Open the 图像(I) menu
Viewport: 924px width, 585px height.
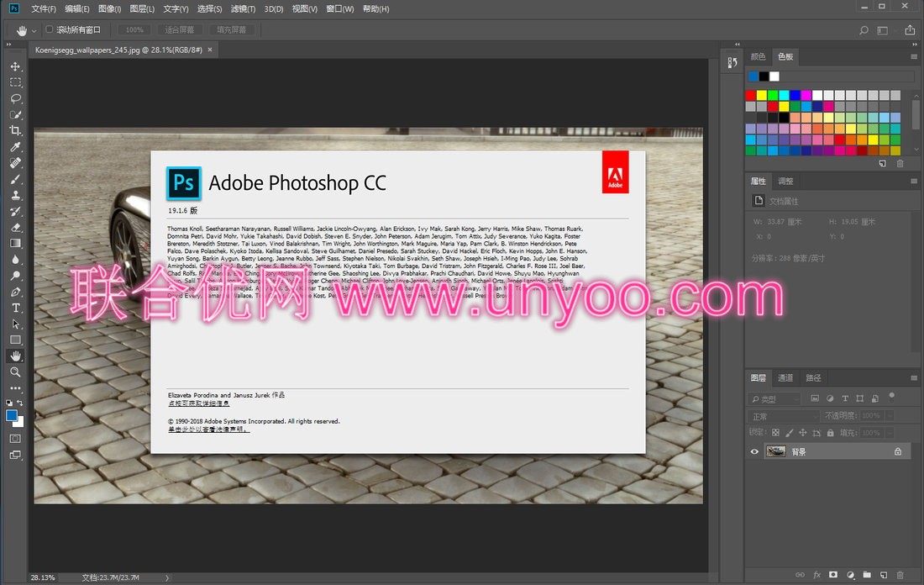coord(109,9)
